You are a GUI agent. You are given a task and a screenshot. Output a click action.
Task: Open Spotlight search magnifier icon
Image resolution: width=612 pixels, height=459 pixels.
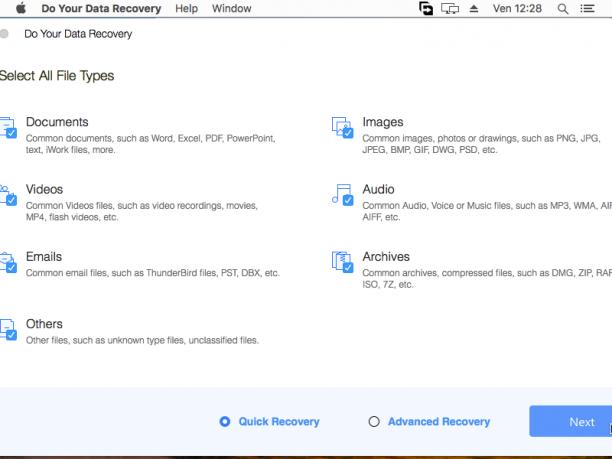tap(562, 9)
